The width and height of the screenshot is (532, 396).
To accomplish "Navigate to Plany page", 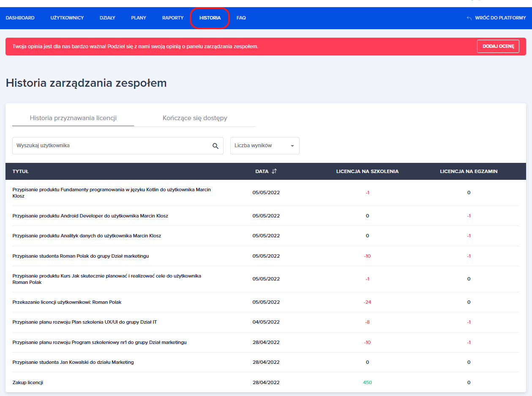I will [x=139, y=18].
